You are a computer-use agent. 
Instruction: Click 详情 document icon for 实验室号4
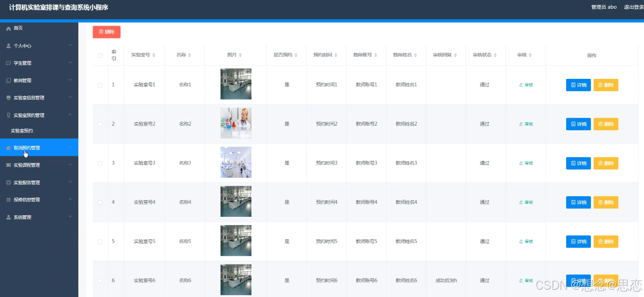pos(573,202)
